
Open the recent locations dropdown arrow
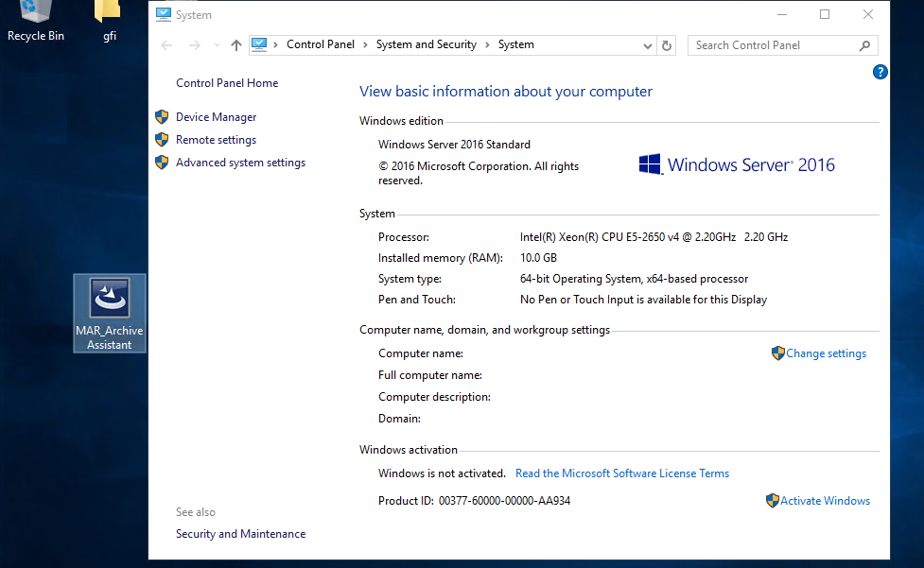pos(217,45)
